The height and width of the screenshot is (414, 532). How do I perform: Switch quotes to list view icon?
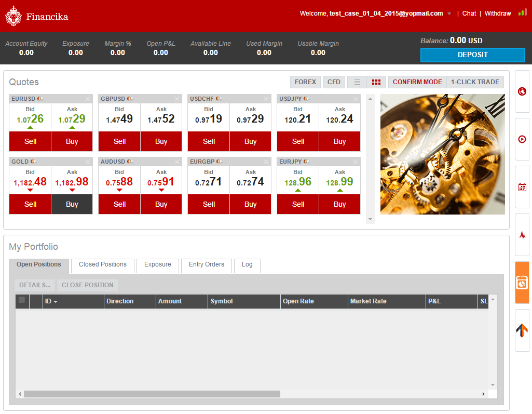coord(357,82)
